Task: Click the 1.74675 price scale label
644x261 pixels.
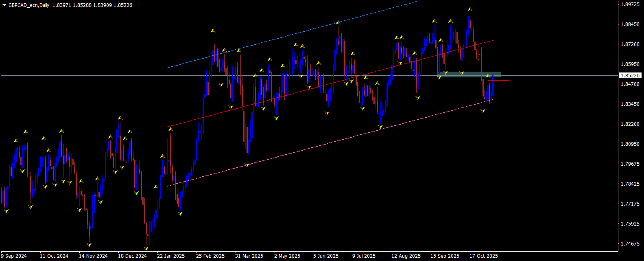Action: click(630, 243)
